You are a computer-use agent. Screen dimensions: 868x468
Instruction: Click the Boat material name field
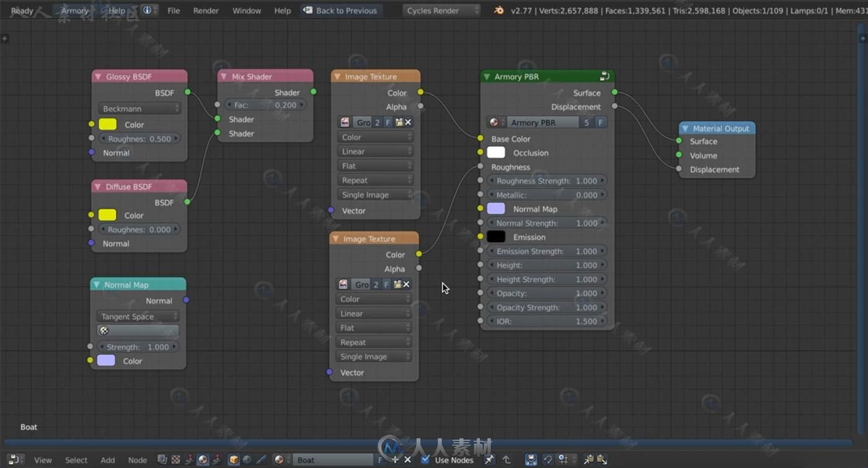pyautogui.click(x=332, y=460)
